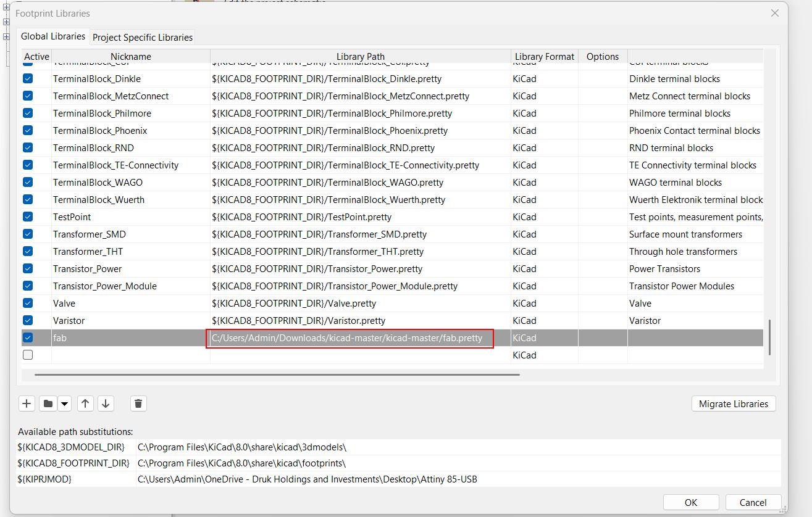Select the Library Path column header
The width and height of the screenshot is (812, 517).
(x=361, y=56)
